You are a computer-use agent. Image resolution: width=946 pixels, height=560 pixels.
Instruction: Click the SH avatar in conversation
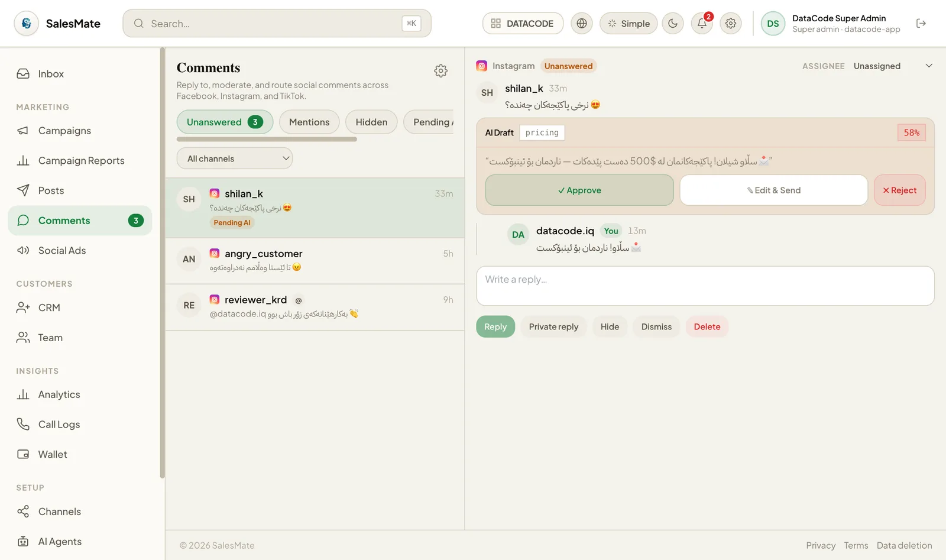pos(487,93)
